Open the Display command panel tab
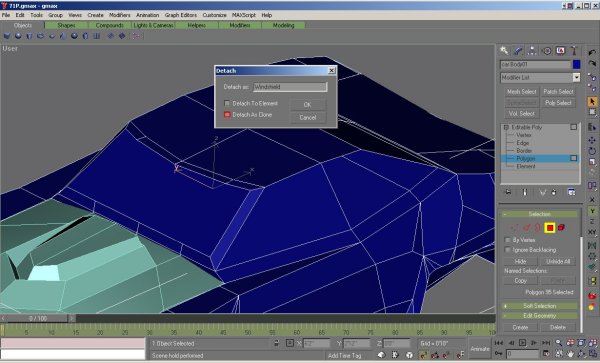The image size is (600, 363). tap(560, 50)
